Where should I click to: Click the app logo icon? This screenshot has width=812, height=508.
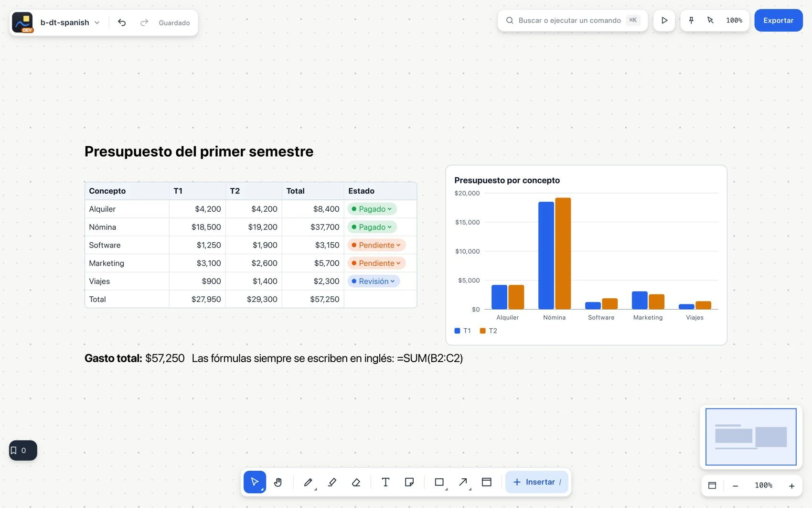[x=22, y=22]
